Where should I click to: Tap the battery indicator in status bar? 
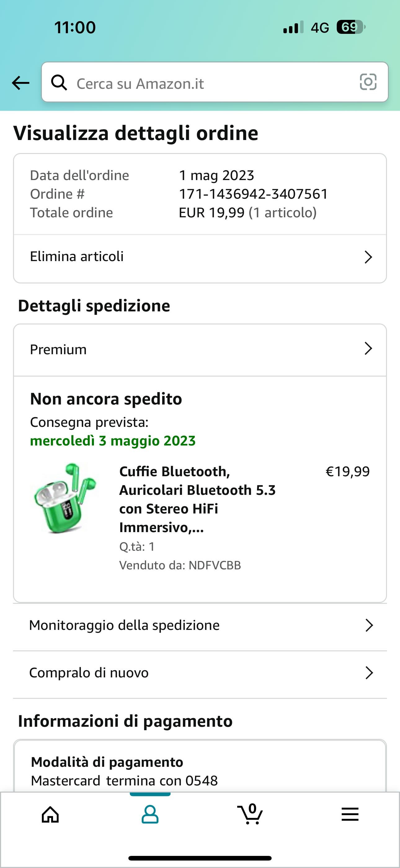coord(350,27)
